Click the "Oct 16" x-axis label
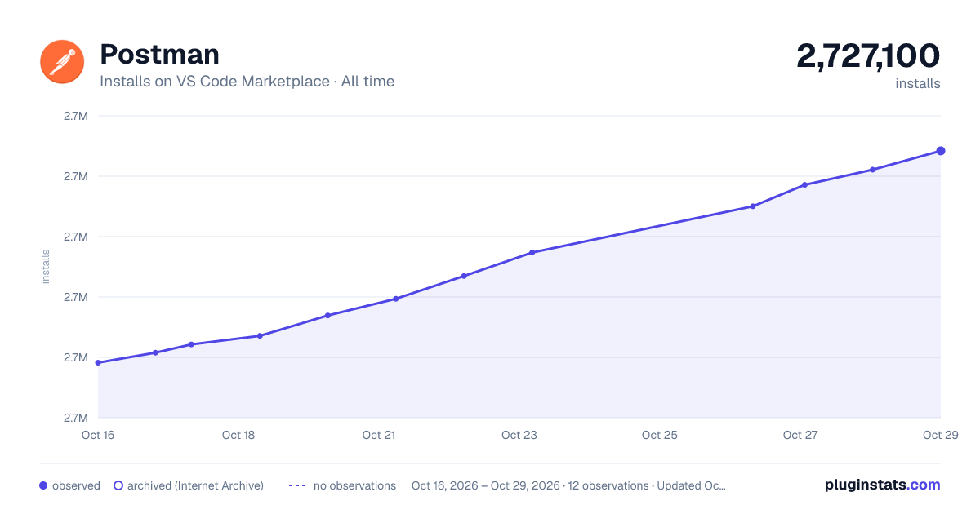This screenshot has width=980, height=514. (x=98, y=435)
